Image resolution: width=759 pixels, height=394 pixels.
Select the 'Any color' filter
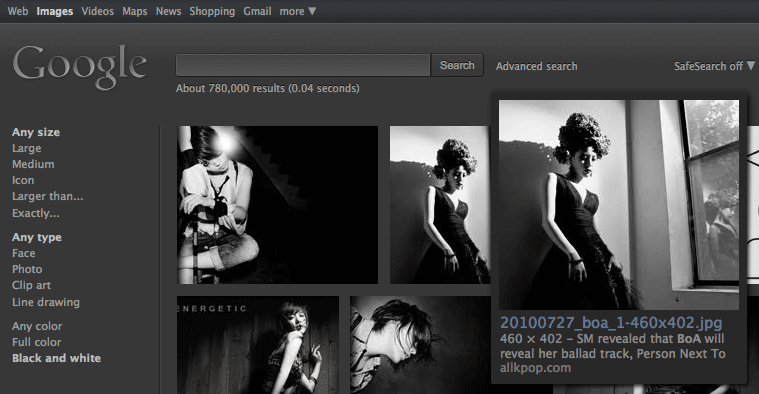tap(37, 326)
